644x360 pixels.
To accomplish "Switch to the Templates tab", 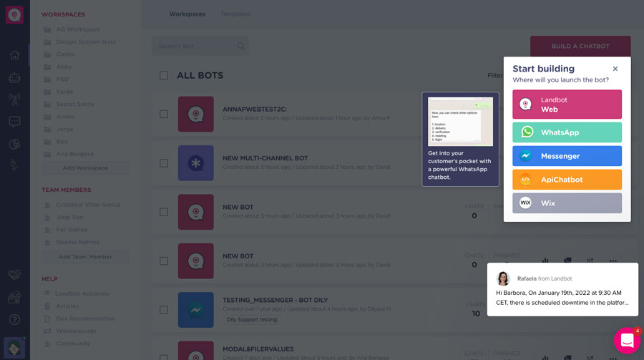I will coord(235,14).
